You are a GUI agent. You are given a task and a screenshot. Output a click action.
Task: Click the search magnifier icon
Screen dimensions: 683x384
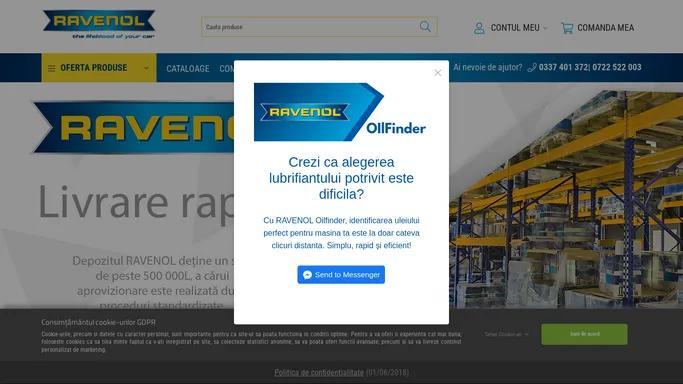[425, 27]
